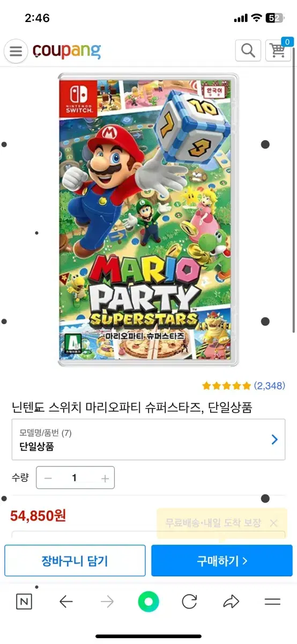
Task: Open the browser menu lines icon
Action: click(273, 602)
